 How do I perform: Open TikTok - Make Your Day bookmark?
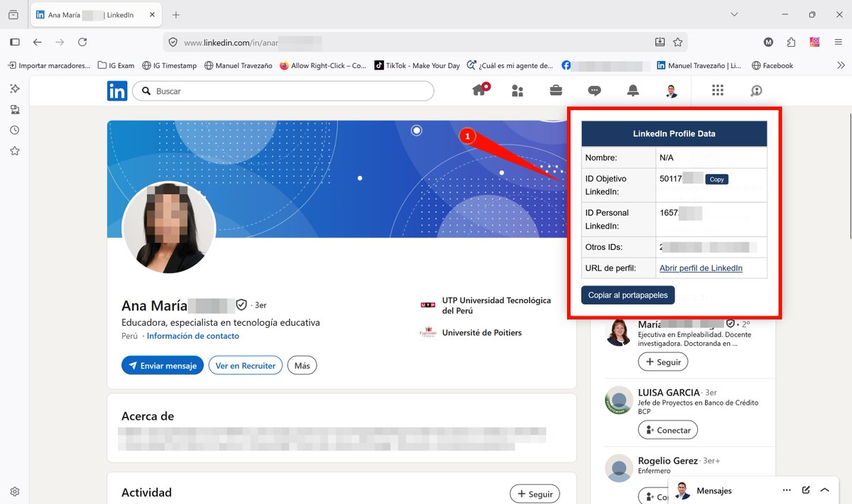click(x=417, y=65)
